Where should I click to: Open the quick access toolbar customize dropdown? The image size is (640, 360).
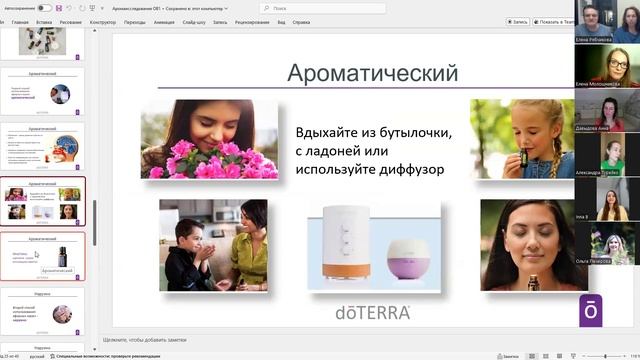[102, 8]
